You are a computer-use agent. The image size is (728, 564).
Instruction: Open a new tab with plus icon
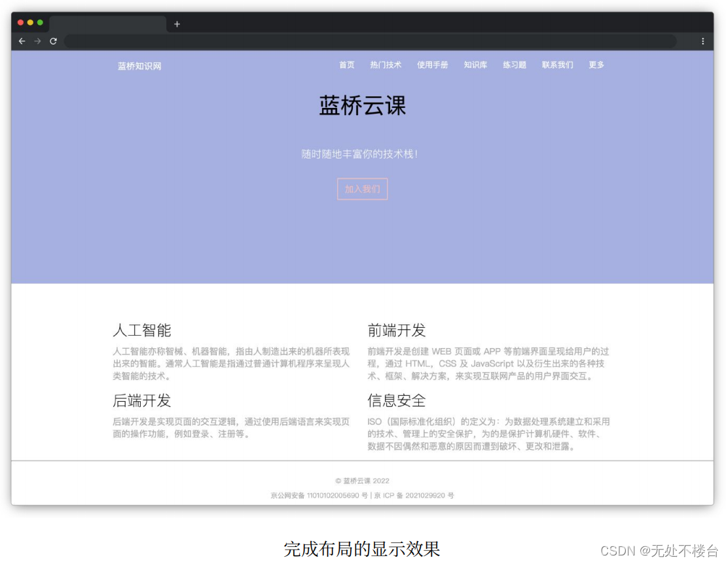[177, 24]
